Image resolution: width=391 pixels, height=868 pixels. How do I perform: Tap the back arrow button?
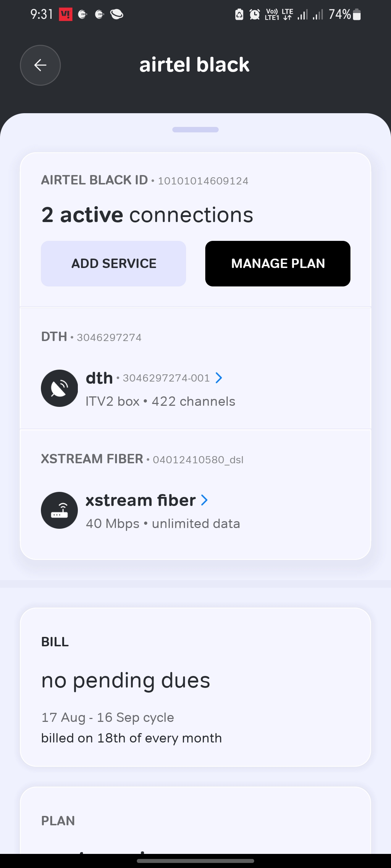tap(40, 65)
